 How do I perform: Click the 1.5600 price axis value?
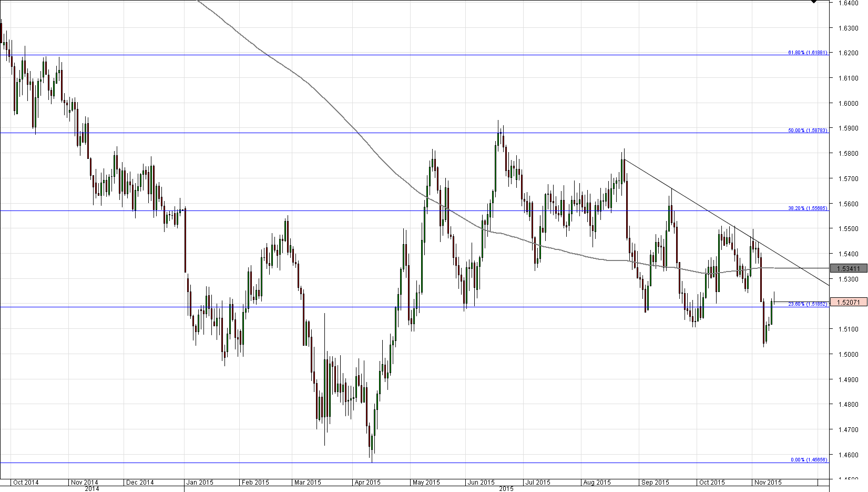849,204
